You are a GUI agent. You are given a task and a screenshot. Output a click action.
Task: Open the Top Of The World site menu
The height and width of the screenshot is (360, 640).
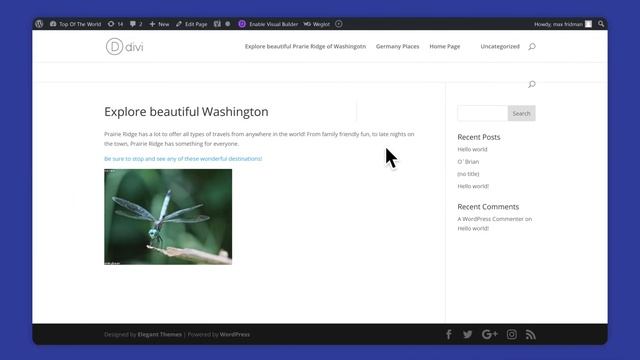pos(76,24)
